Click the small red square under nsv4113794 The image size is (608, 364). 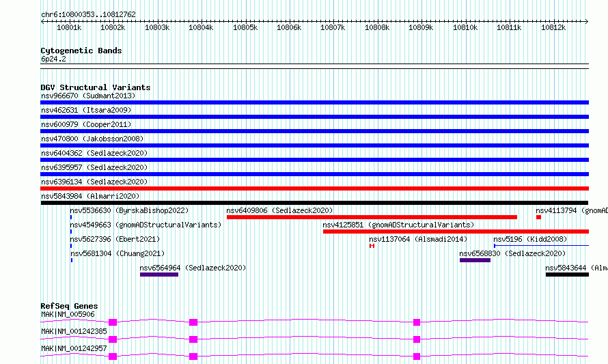coord(538,217)
